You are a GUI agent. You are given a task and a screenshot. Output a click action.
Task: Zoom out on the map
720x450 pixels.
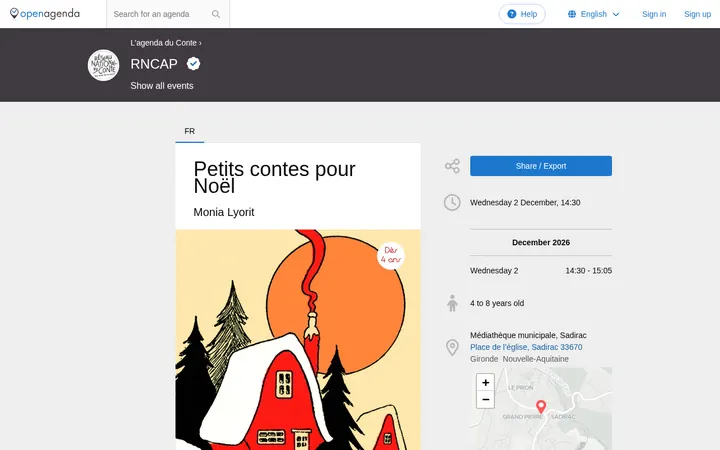point(485,399)
